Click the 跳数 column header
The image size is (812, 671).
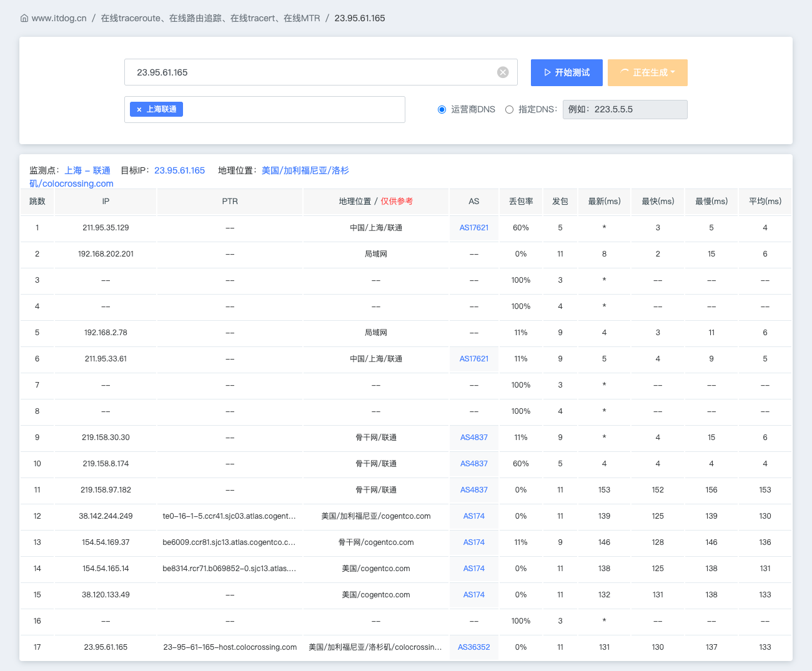click(37, 202)
